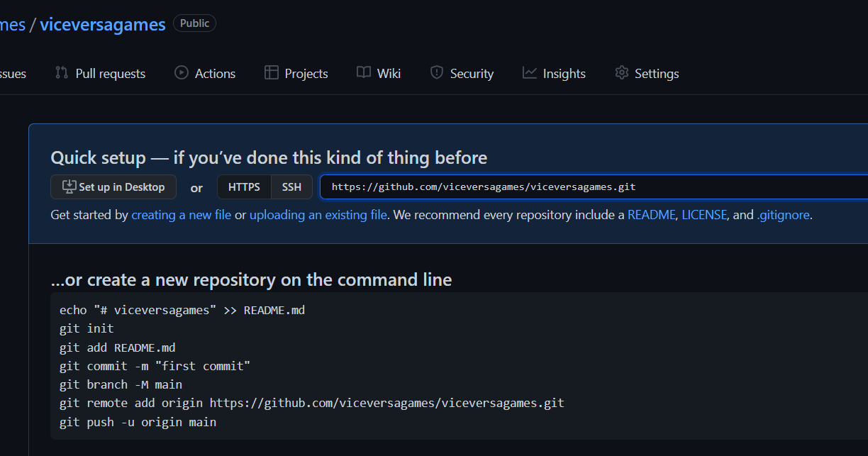Screen dimensions: 868x456
Task: Click the Projects board icon
Action: click(x=271, y=73)
